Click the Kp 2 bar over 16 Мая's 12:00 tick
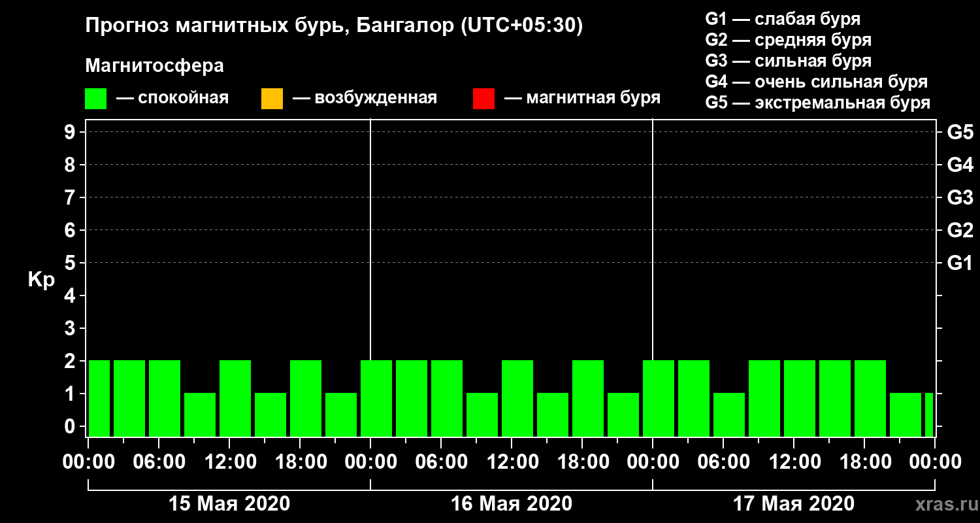 (517, 398)
